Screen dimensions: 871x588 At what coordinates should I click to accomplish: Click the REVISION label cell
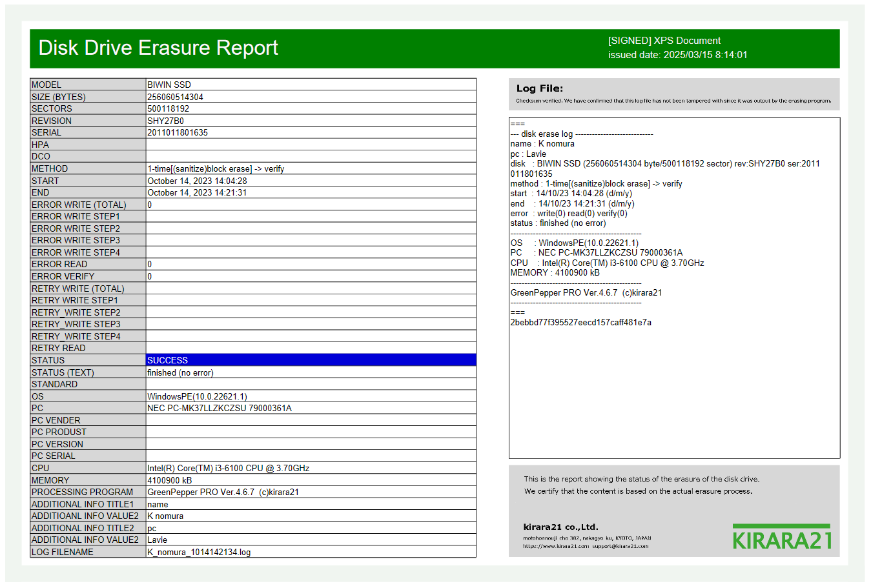point(88,121)
